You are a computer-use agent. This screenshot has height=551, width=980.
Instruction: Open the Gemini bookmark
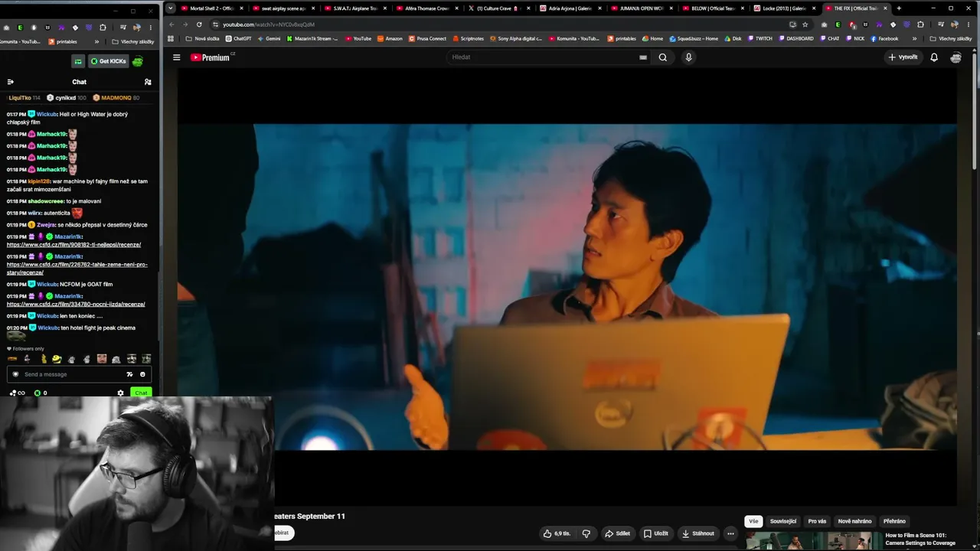point(269,38)
